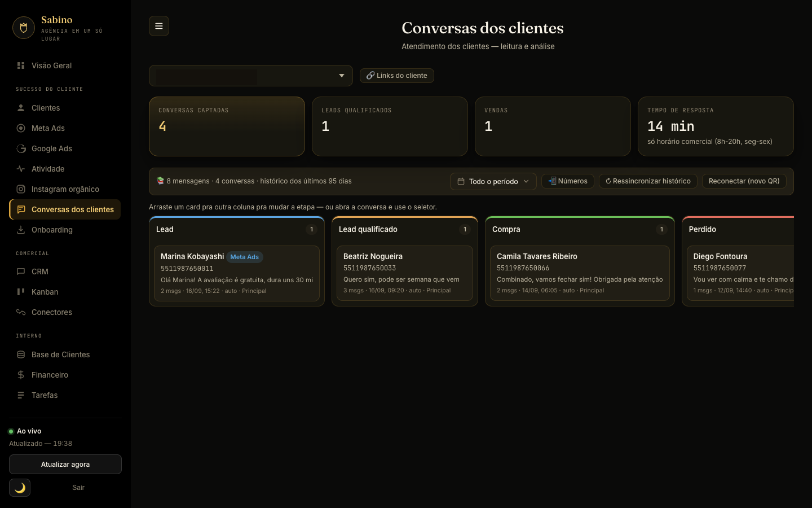Click the Conectores link icon
The image size is (812, 508).
click(21, 312)
